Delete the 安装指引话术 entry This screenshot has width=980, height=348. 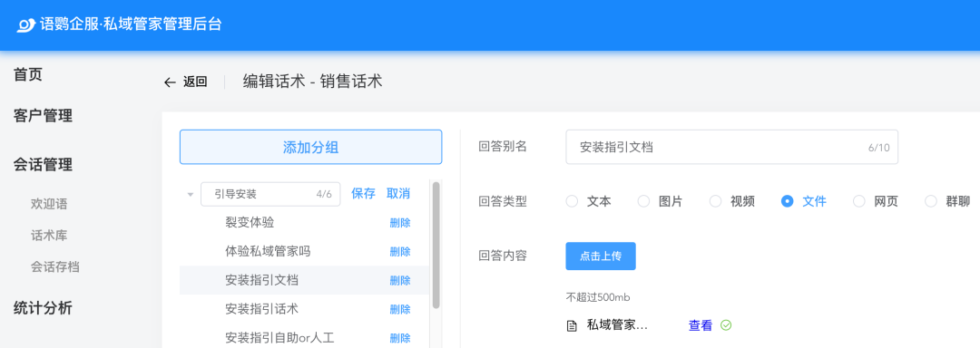[x=400, y=309]
